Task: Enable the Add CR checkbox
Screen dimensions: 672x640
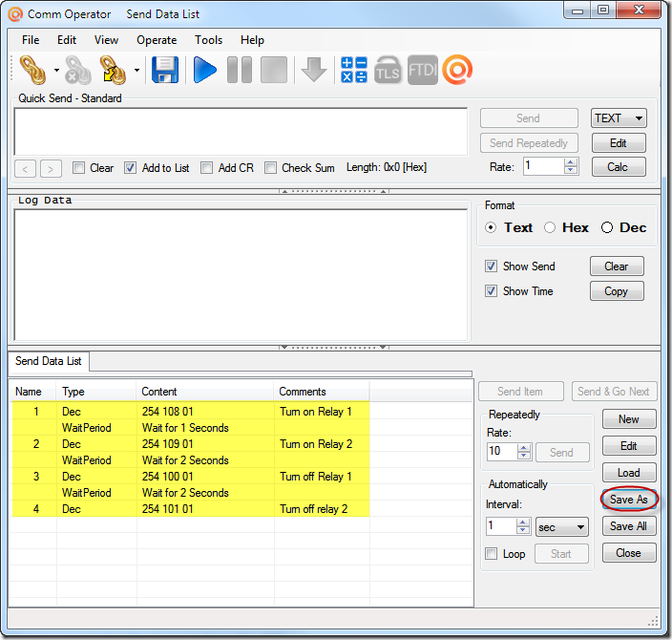Action: [207, 168]
